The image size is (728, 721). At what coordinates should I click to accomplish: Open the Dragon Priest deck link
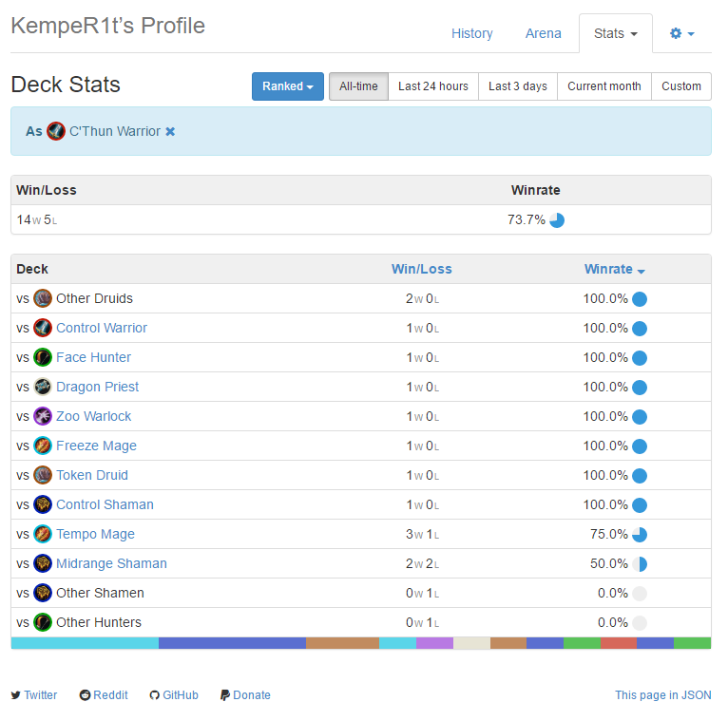click(x=97, y=387)
